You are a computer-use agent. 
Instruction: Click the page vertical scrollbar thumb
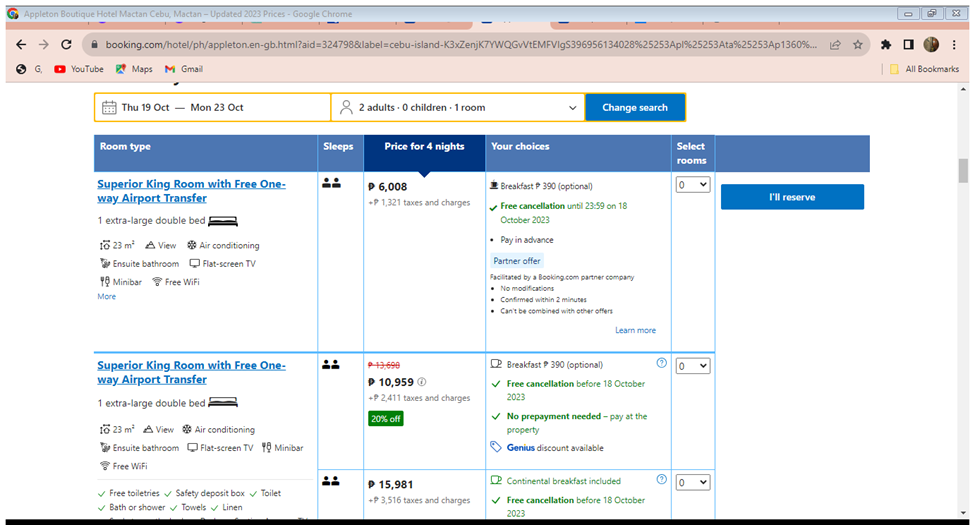coord(963,171)
